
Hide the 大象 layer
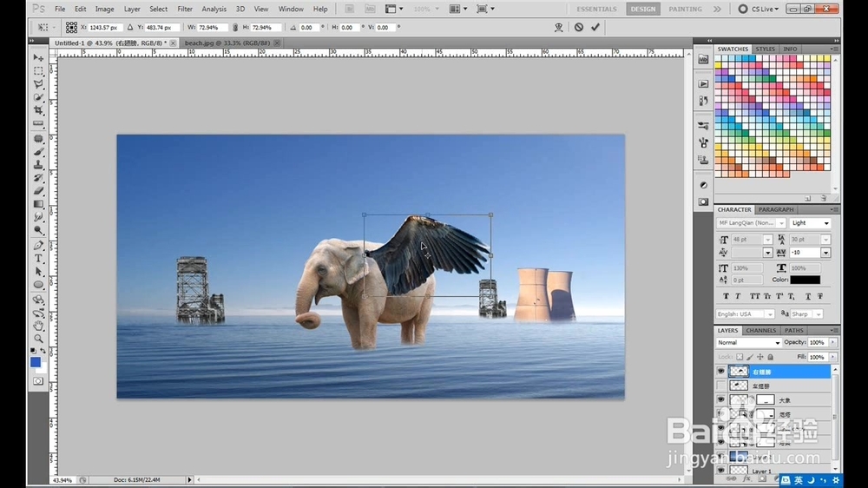(720, 400)
